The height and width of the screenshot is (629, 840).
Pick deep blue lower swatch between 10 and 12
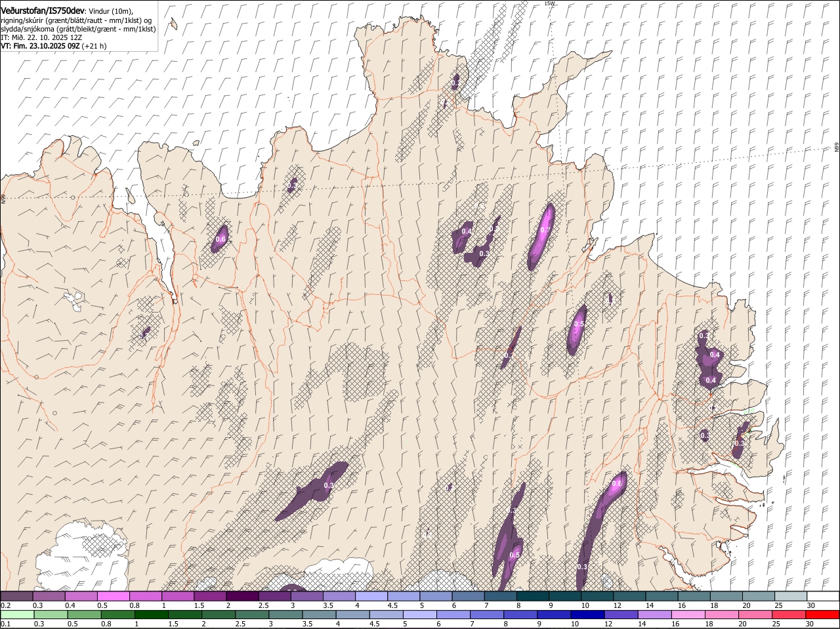587,615
